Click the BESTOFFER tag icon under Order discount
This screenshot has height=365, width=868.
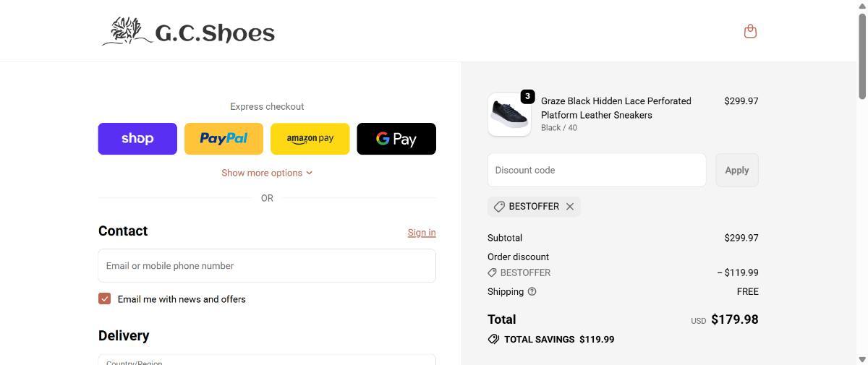click(x=492, y=272)
